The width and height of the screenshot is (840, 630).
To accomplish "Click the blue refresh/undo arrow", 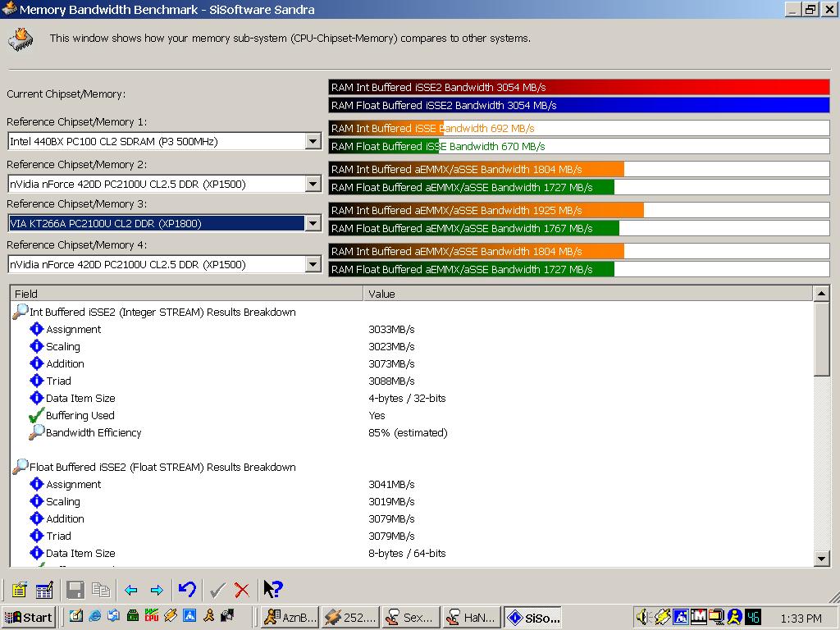I will click(188, 589).
